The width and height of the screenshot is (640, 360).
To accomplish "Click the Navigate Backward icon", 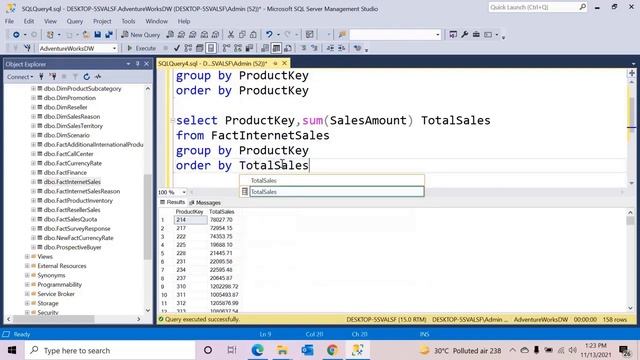I will 16,35.
